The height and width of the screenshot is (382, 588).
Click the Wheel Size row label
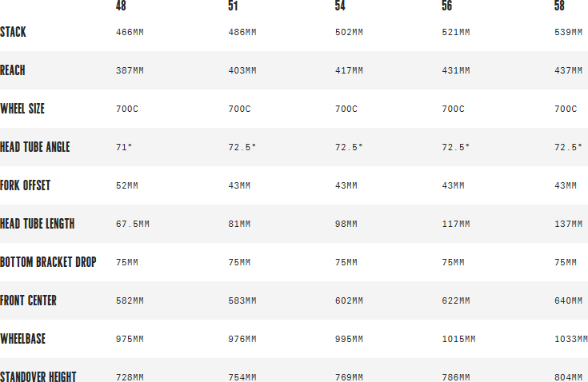[x=22, y=109]
